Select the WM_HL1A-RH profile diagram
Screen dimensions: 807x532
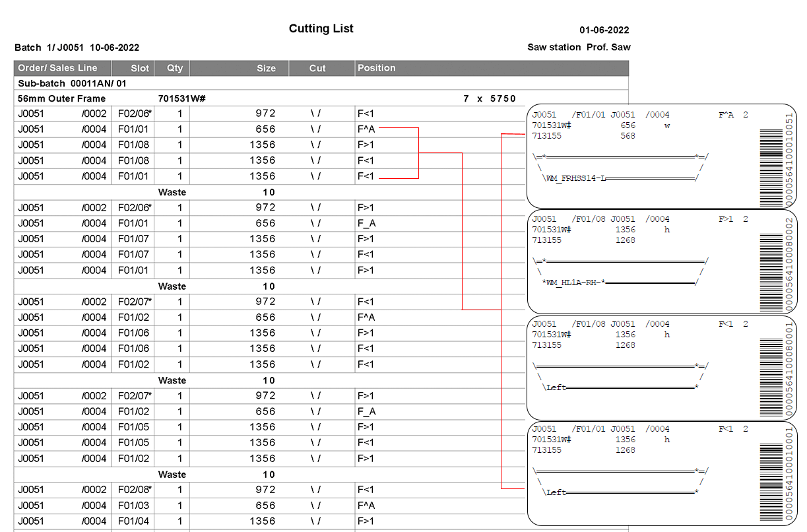[620, 272]
